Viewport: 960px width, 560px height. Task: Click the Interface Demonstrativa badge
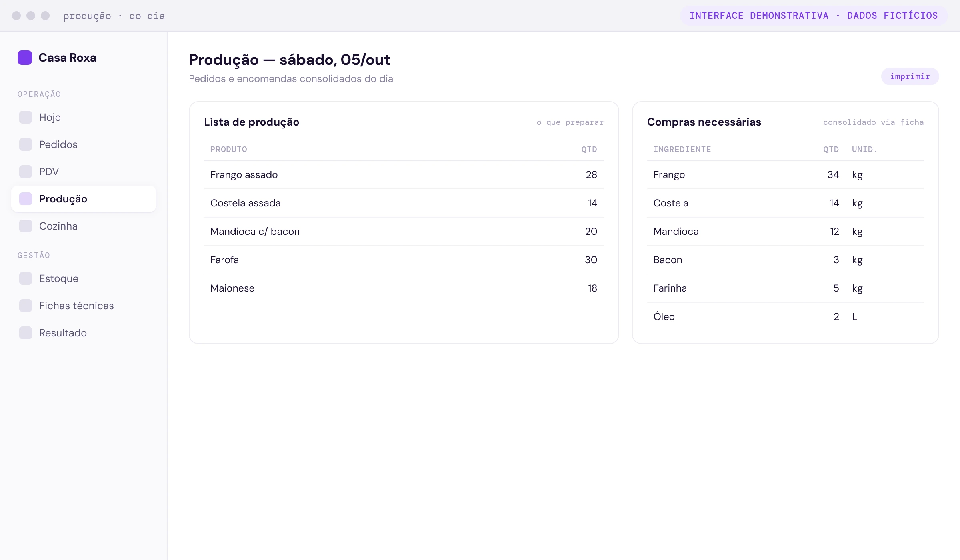tap(814, 16)
